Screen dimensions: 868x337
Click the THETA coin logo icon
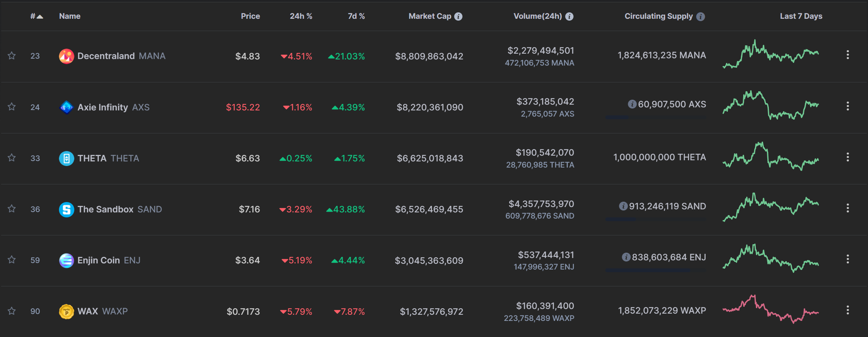(x=67, y=158)
